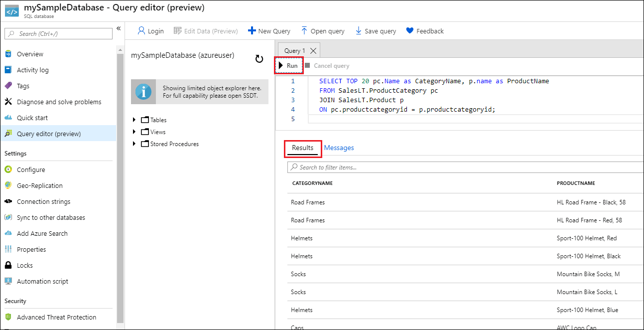The width and height of the screenshot is (644, 330).
Task: Close the Query 1 tab
Action: coord(313,51)
